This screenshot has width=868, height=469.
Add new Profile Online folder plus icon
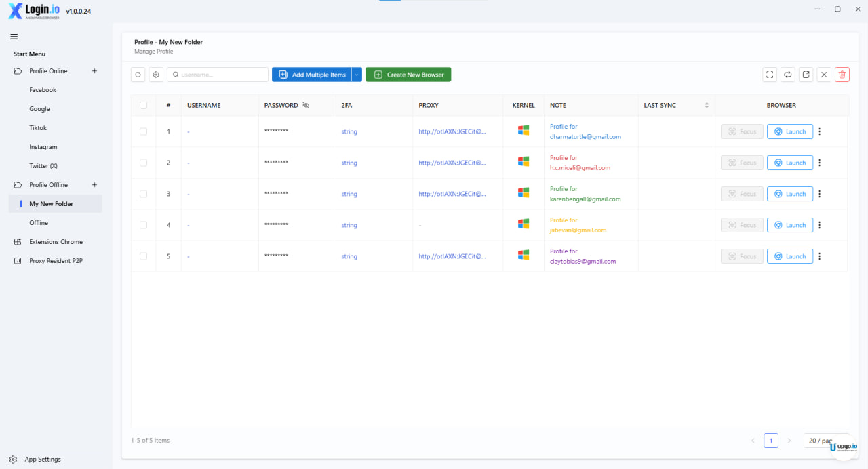tap(94, 71)
